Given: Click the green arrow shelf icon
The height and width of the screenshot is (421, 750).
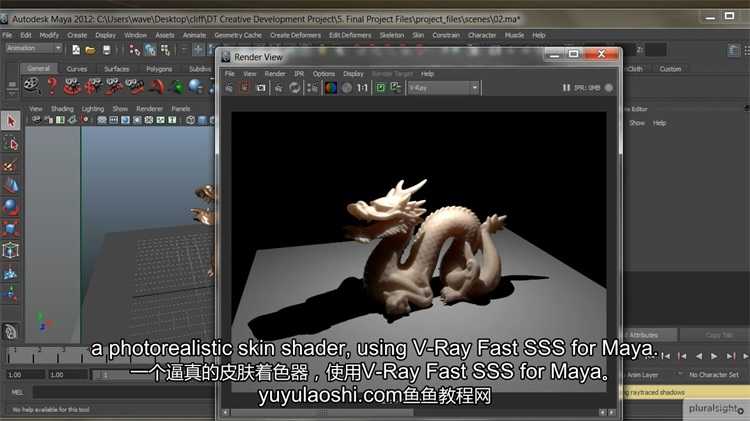Looking at the screenshot, I should click(x=176, y=87).
